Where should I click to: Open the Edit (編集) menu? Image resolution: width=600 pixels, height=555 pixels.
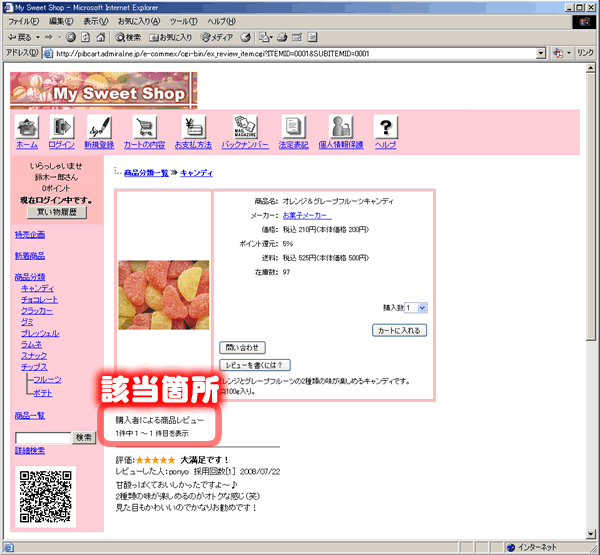click(61, 21)
